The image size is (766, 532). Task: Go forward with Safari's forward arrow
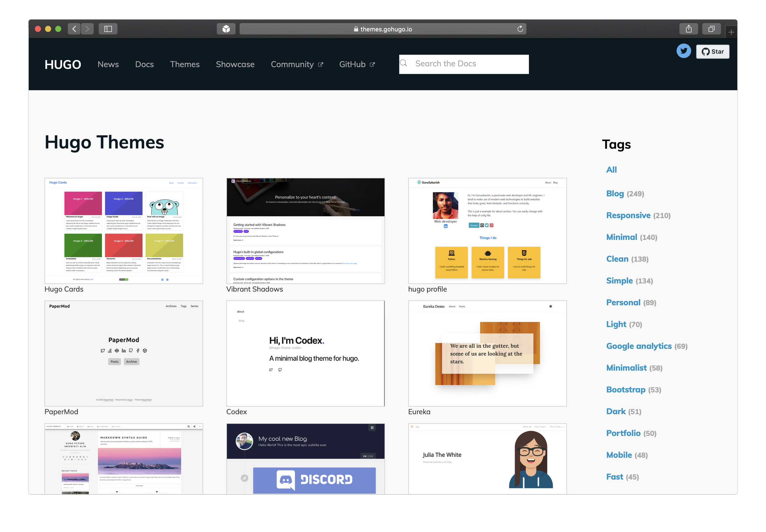[x=87, y=29]
